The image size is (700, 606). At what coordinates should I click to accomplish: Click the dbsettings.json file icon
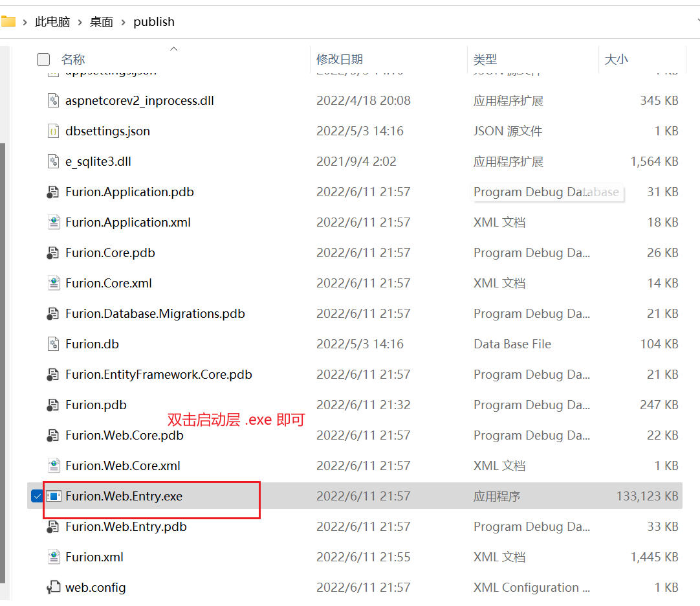pyautogui.click(x=54, y=131)
